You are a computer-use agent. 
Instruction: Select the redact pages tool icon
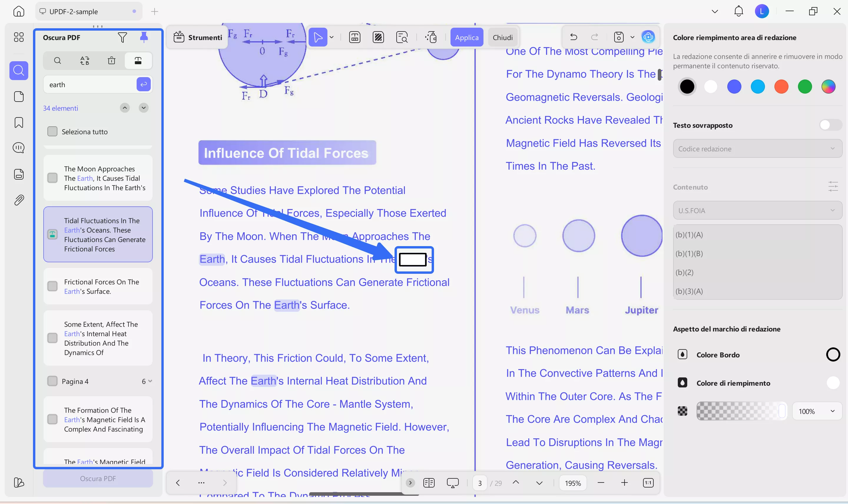click(378, 37)
